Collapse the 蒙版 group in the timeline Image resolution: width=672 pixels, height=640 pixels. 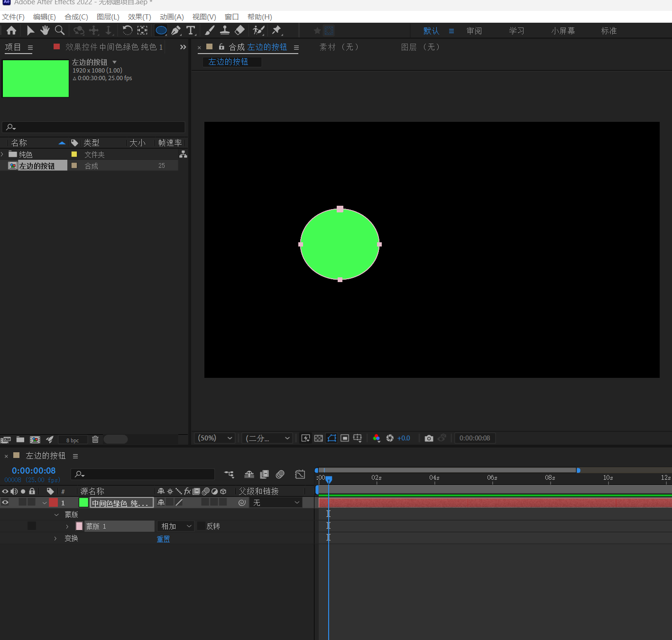pyautogui.click(x=56, y=514)
